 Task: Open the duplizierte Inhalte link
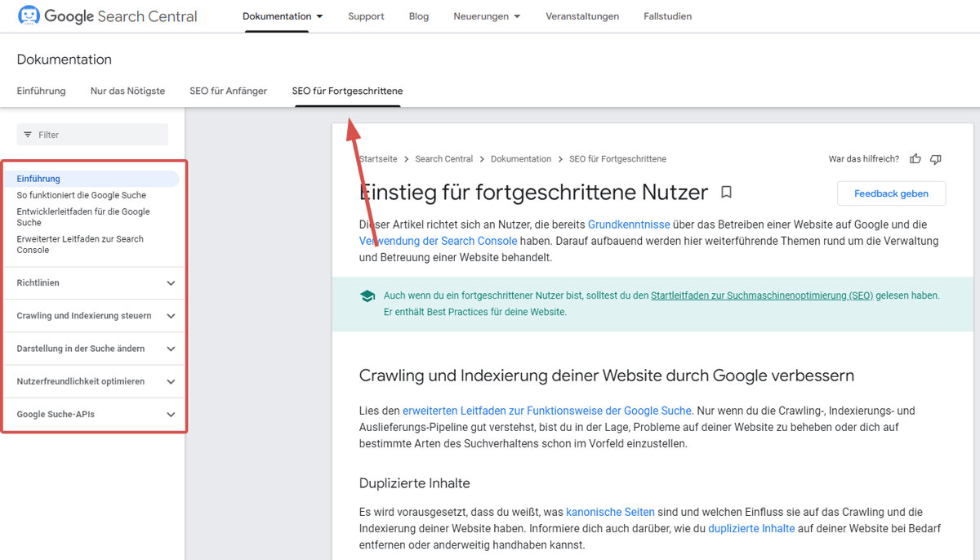(751, 529)
